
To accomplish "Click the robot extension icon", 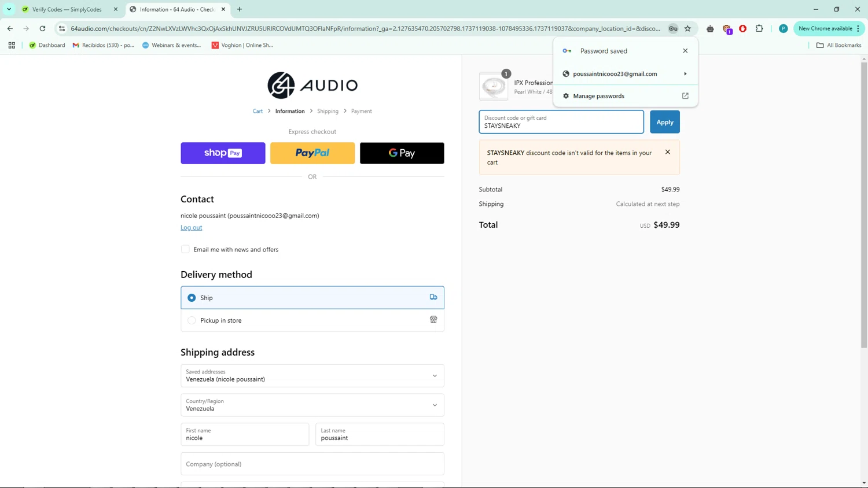I will click(710, 28).
